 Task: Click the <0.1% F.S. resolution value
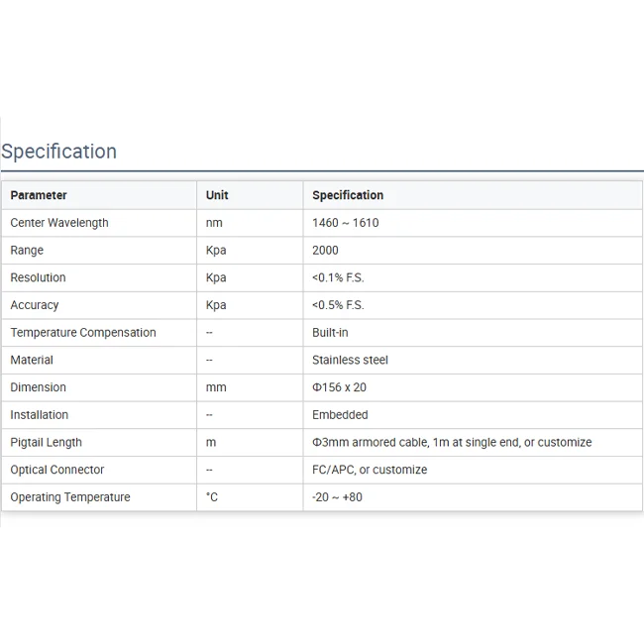pos(338,277)
